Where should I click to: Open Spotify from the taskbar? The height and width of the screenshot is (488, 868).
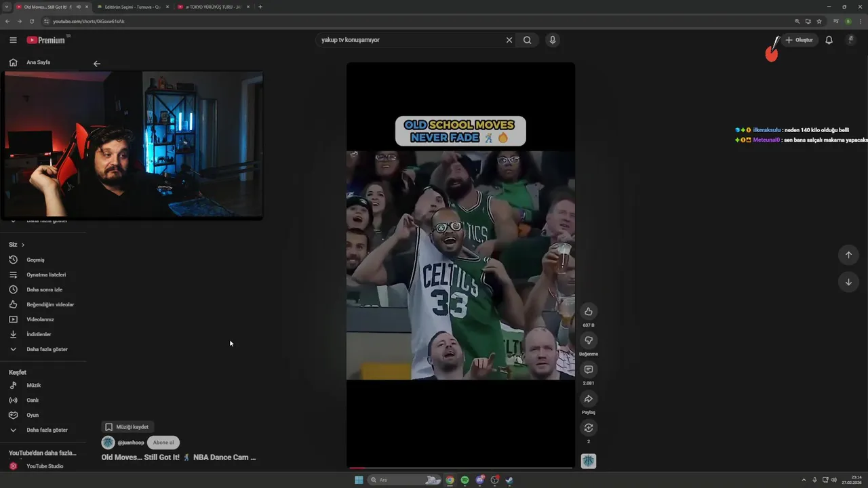tap(465, 480)
